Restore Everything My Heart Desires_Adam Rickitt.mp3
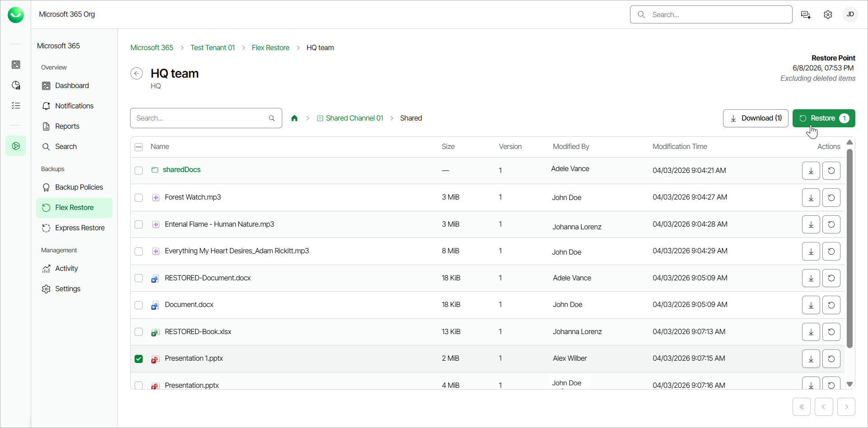 pyautogui.click(x=831, y=251)
